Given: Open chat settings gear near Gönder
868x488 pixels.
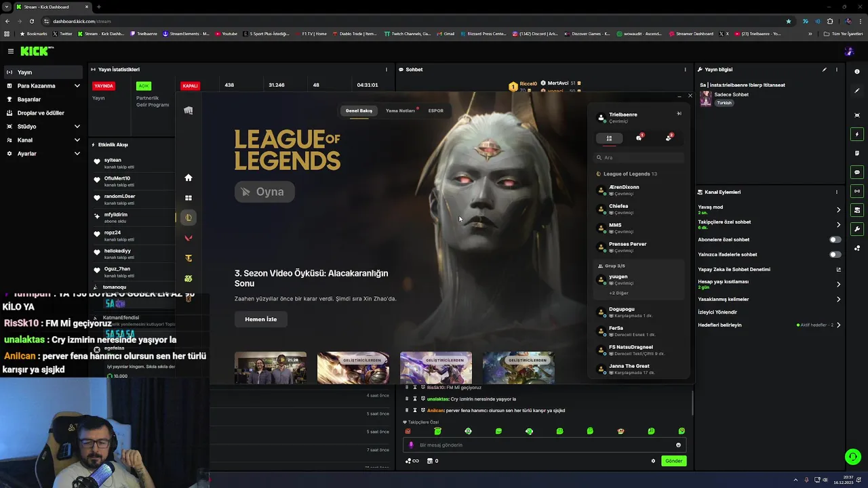Looking at the screenshot, I should [x=653, y=461].
